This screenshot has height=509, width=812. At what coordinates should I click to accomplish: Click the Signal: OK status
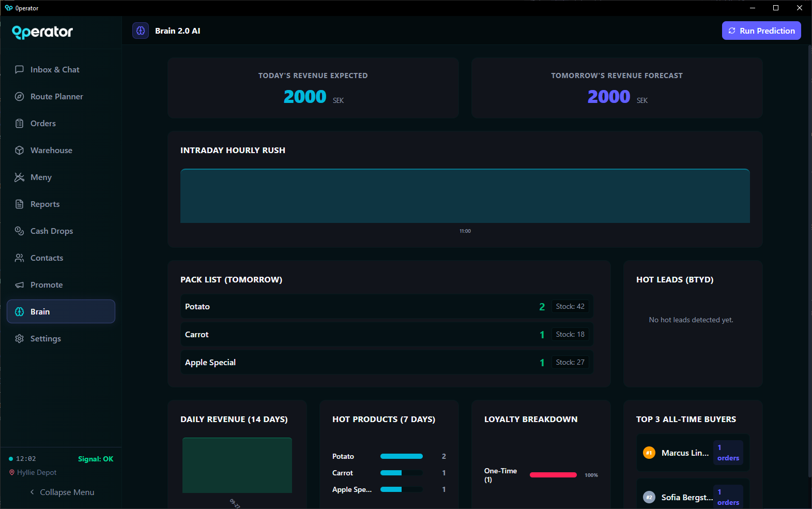tap(96, 459)
